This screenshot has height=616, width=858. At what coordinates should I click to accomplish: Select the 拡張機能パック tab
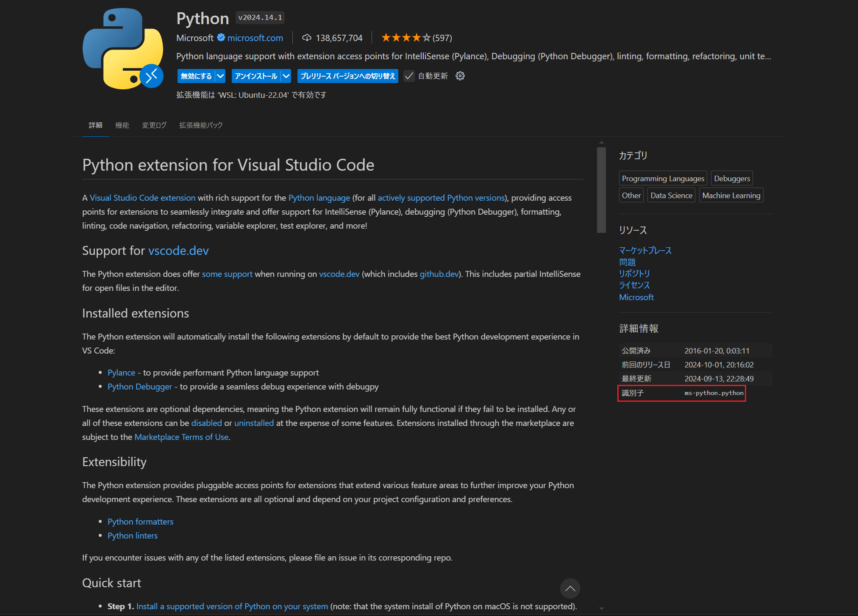pyautogui.click(x=200, y=125)
